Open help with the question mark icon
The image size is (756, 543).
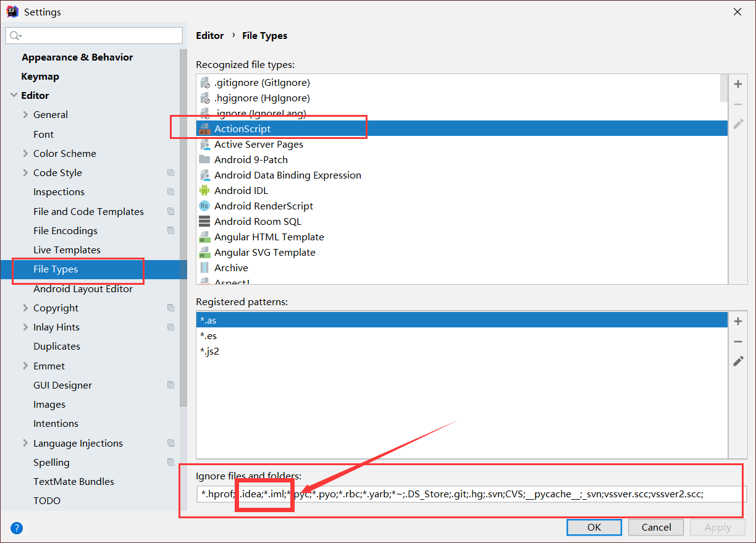(17, 528)
